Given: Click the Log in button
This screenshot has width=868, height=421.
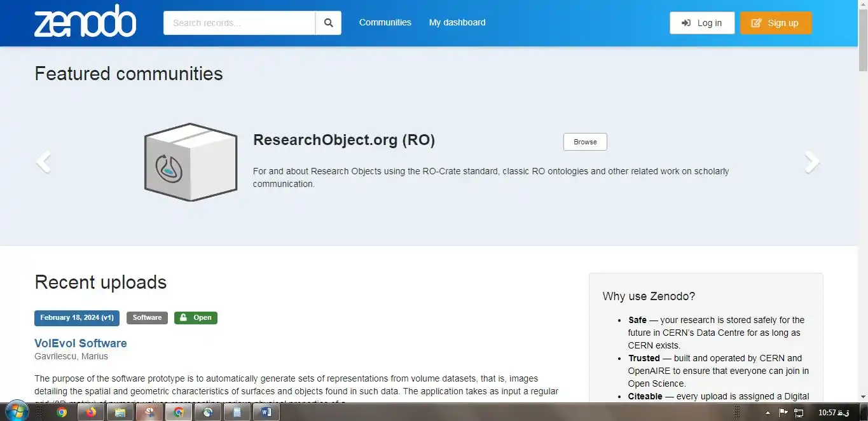Looking at the screenshot, I should 702,23.
